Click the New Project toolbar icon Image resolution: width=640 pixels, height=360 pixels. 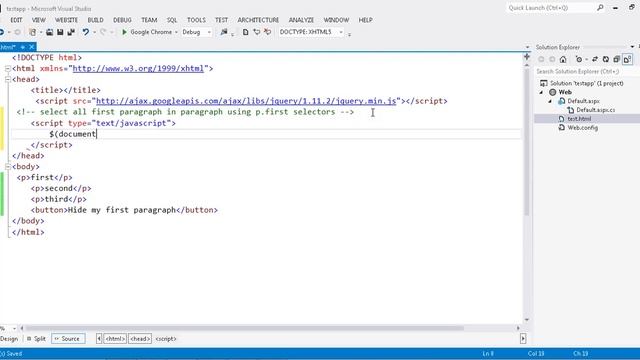tap(33, 32)
